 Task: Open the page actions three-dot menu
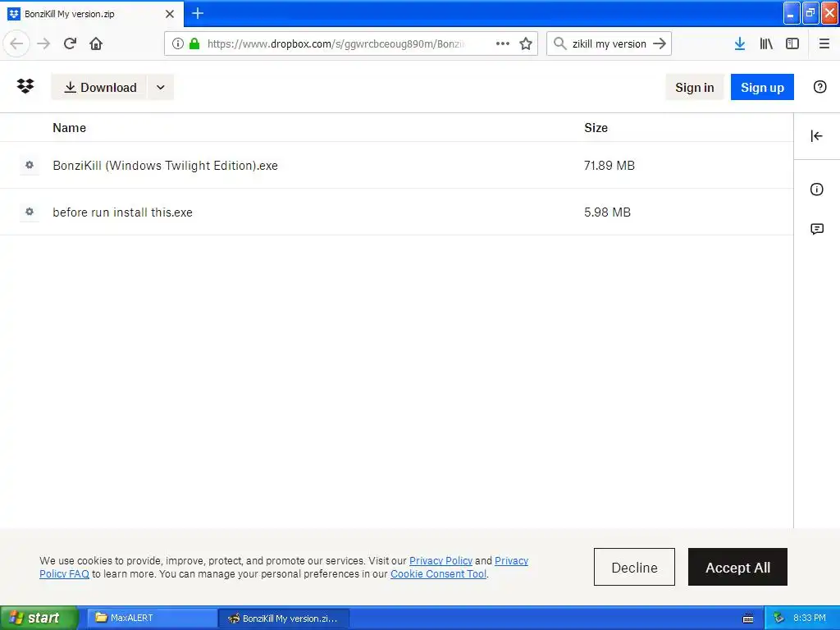coord(503,43)
